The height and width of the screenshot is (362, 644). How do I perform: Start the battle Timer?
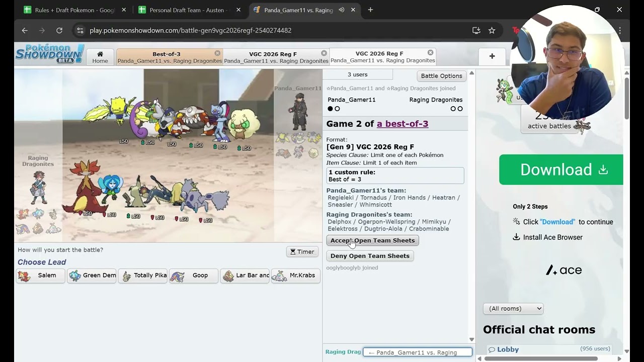click(302, 252)
